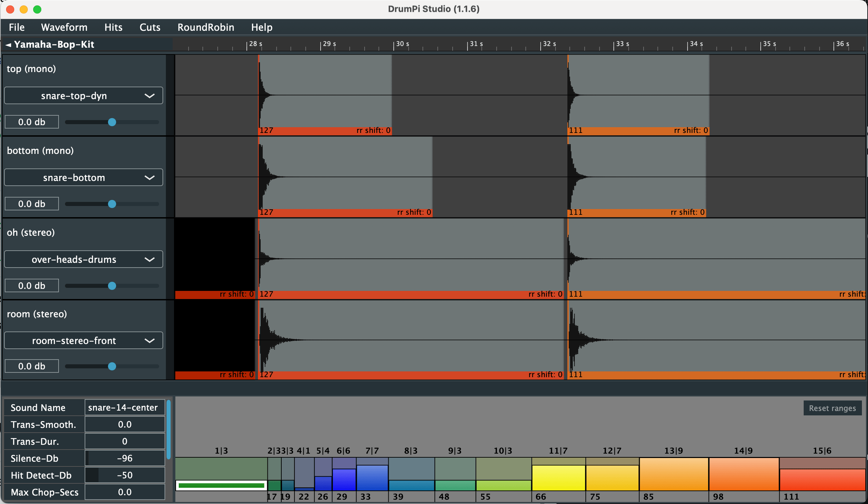Open the File menu

[x=17, y=27]
